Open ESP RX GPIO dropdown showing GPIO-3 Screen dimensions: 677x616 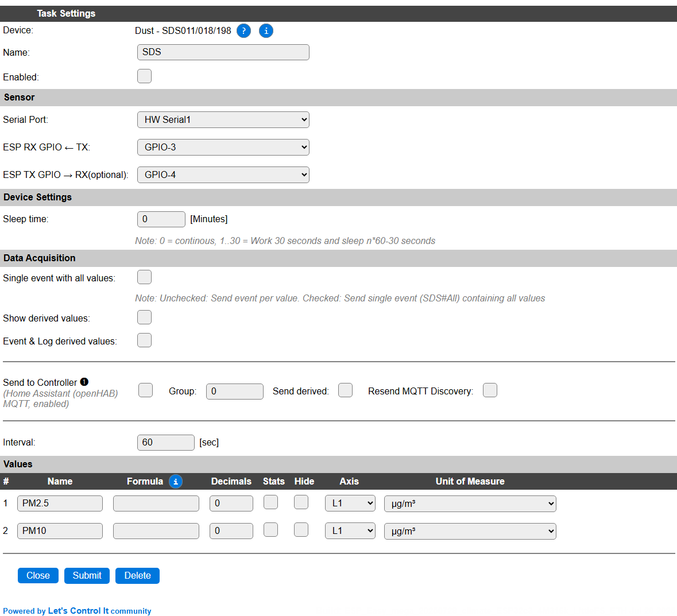223,148
